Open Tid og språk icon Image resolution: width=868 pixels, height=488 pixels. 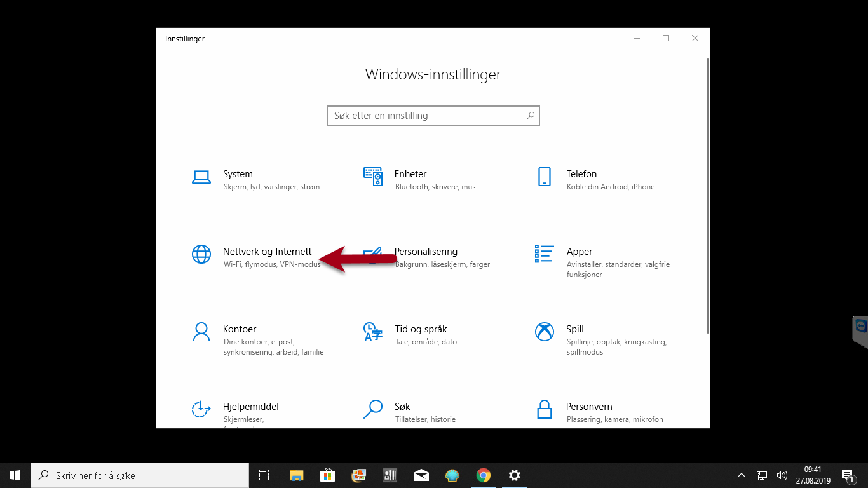pyautogui.click(x=372, y=332)
